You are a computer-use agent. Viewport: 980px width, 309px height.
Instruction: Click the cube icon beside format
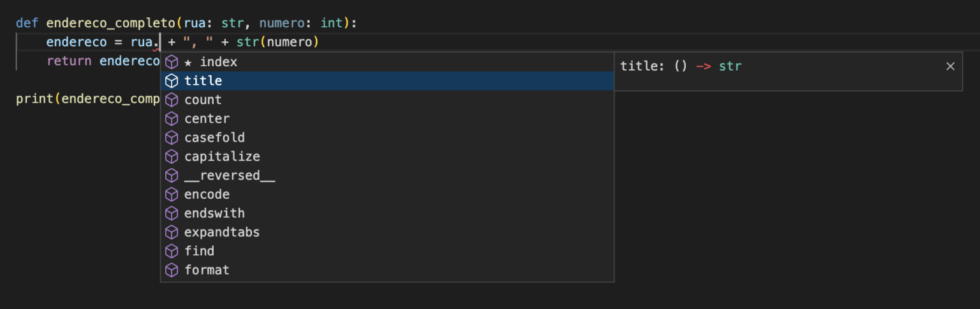pyautogui.click(x=172, y=270)
